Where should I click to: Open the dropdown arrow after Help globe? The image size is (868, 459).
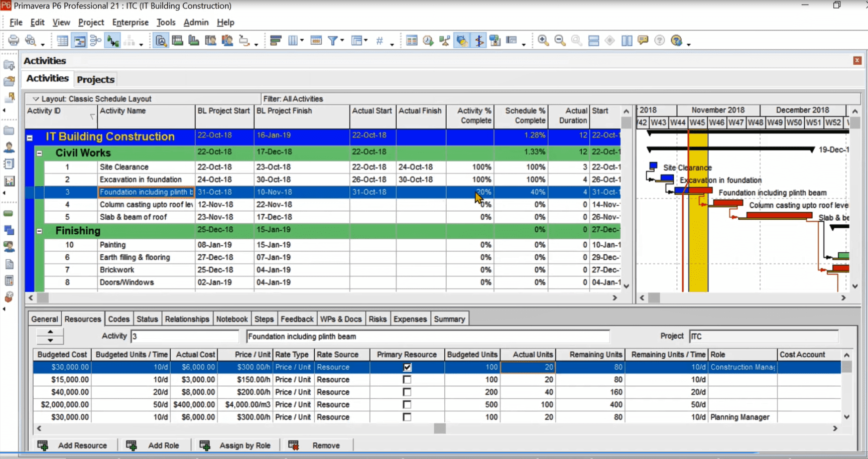pyautogui.click(x=689, y=44)
